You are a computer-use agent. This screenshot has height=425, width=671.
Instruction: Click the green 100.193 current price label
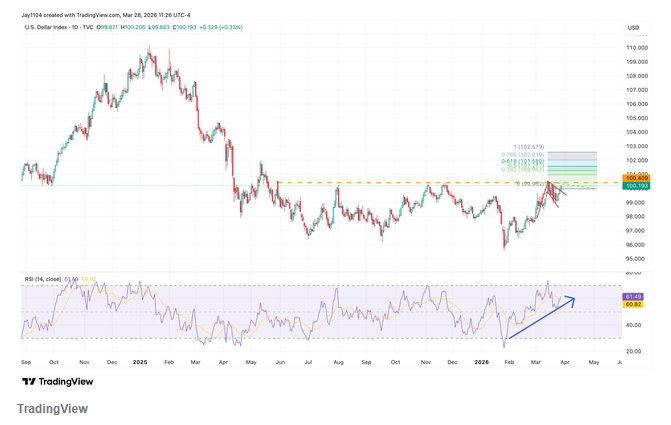pyautogui.click(x=637, y=186)
